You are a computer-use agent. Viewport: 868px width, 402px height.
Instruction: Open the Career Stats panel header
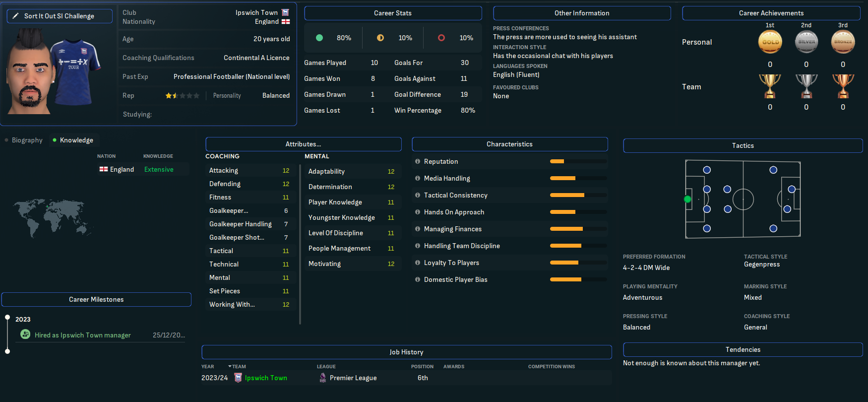pyautogui.click(x=393, y=13)
